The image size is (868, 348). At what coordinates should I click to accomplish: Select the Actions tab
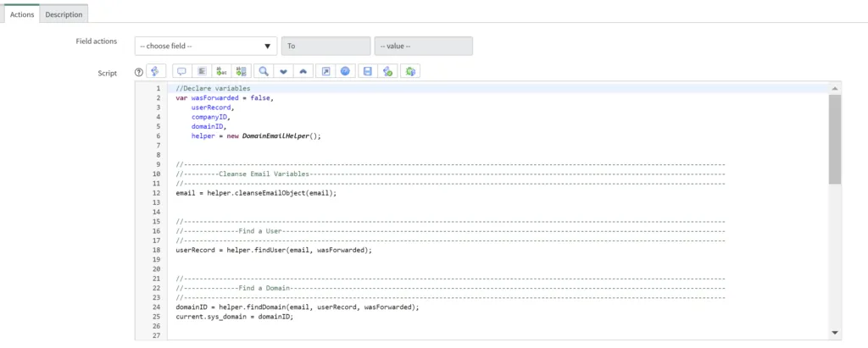21,14
